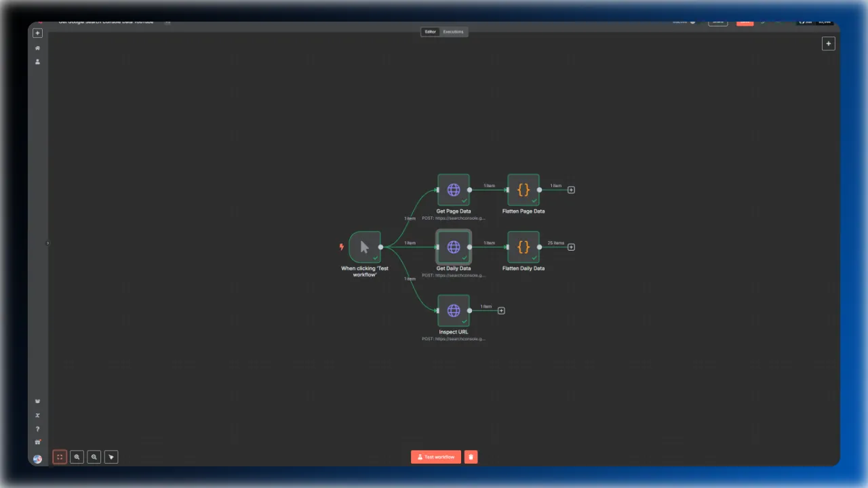
Task: Click POST URL subtitle under Inspect URL
Action: click(x=453, y=339)
